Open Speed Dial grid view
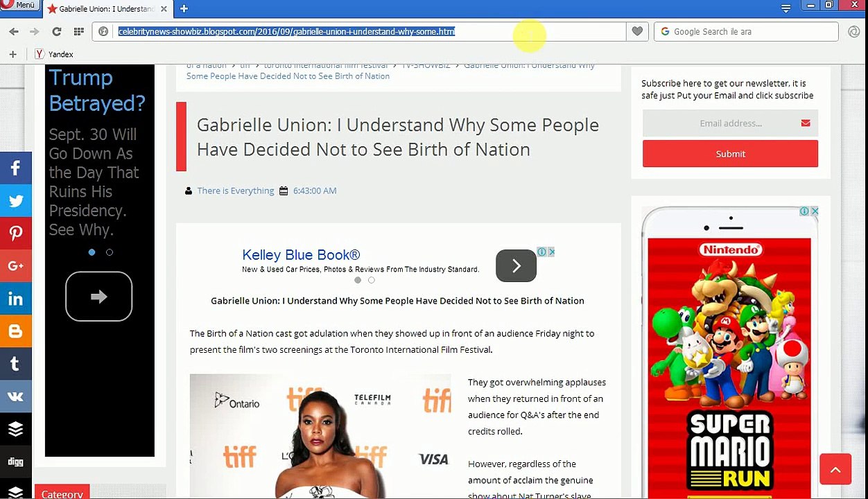868x499 pixels. click(78, 31)
